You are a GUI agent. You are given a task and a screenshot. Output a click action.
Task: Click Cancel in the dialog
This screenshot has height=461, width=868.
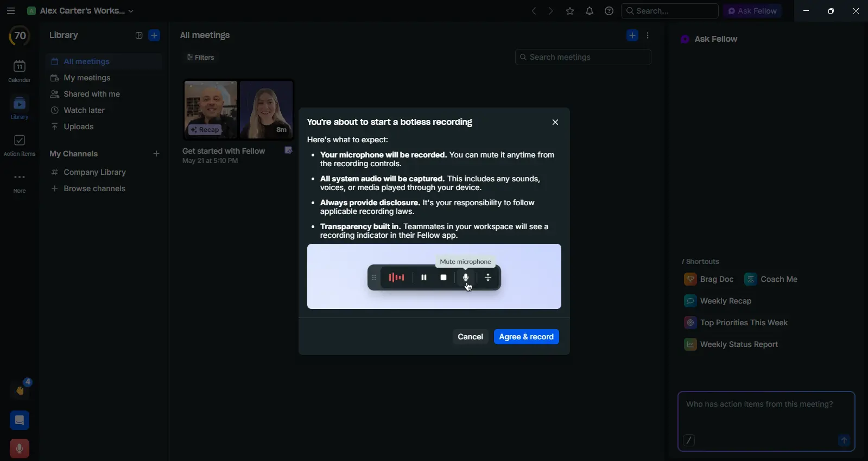(470, 337)
